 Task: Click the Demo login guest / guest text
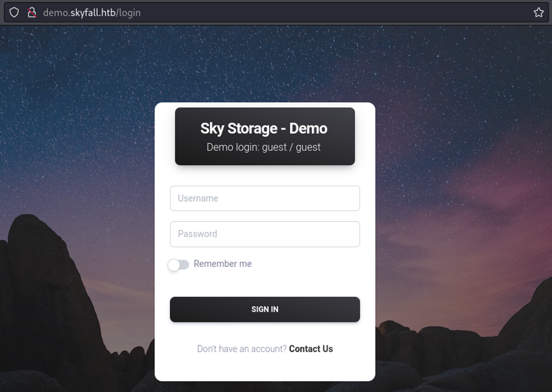264,147
